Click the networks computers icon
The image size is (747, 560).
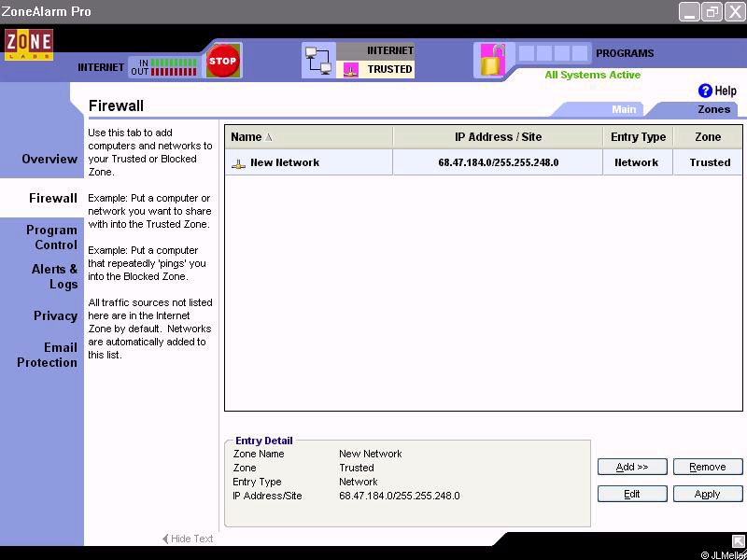point(318,61)
